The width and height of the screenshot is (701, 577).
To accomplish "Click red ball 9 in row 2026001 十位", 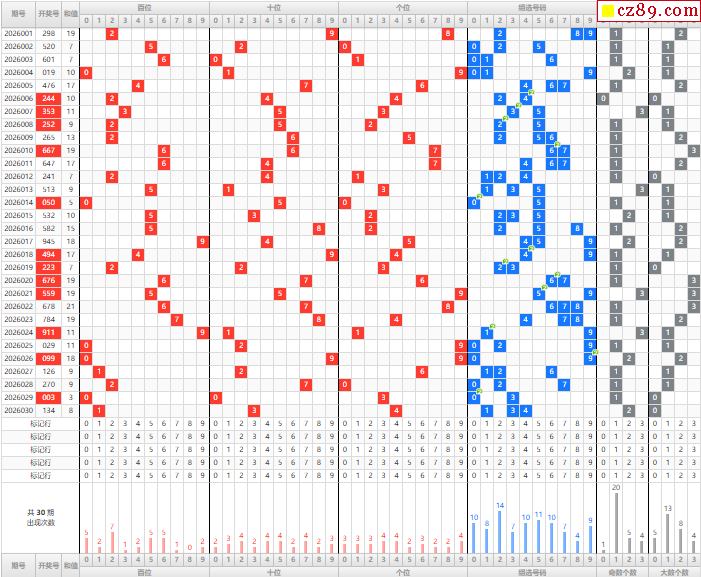I will tap(331, 33).
